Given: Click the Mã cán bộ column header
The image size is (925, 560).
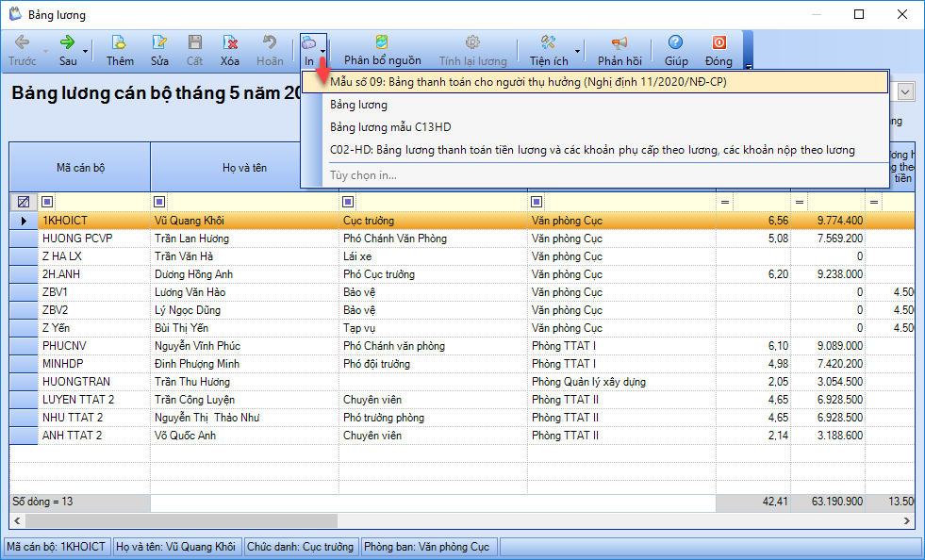Looking at the screenshot, I should 80,167.
